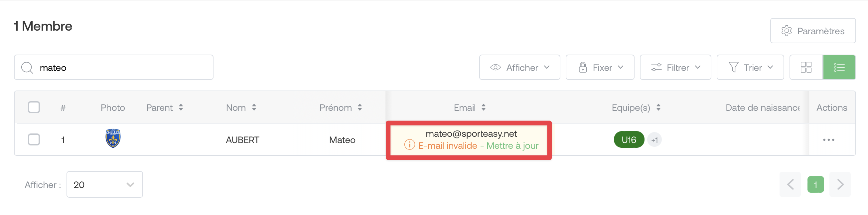
Task: Select all members header checkbox
Action: tap(34, 107)
